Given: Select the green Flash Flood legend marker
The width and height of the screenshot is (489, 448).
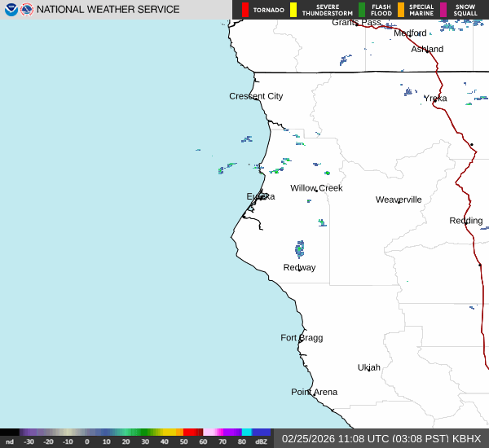Looking at the screenshot, I should tap(362, 10).
